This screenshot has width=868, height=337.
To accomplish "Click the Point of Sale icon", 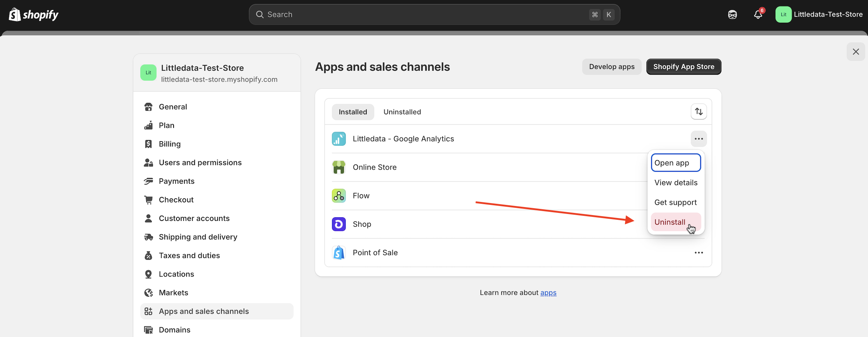I will tap(339, 253).
